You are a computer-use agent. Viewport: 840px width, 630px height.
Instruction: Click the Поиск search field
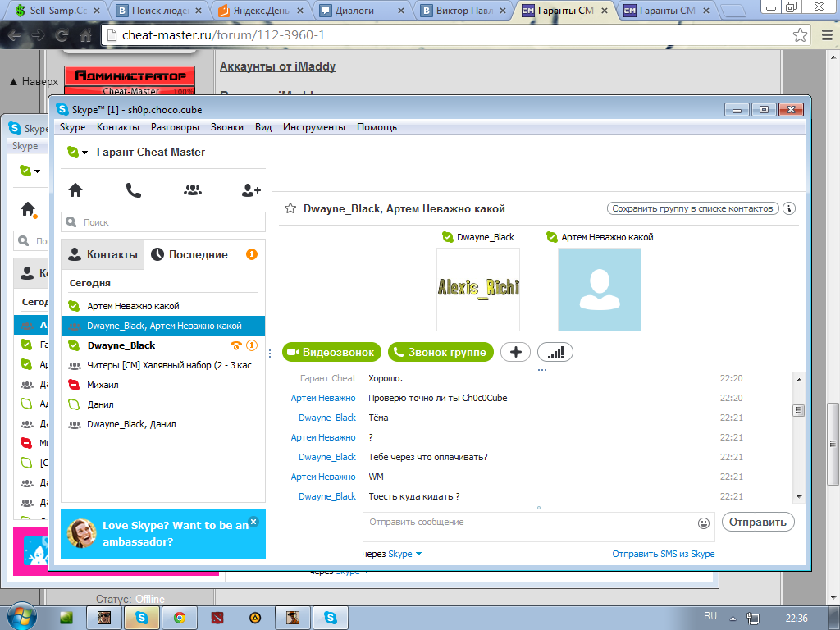tap(163, 221)
